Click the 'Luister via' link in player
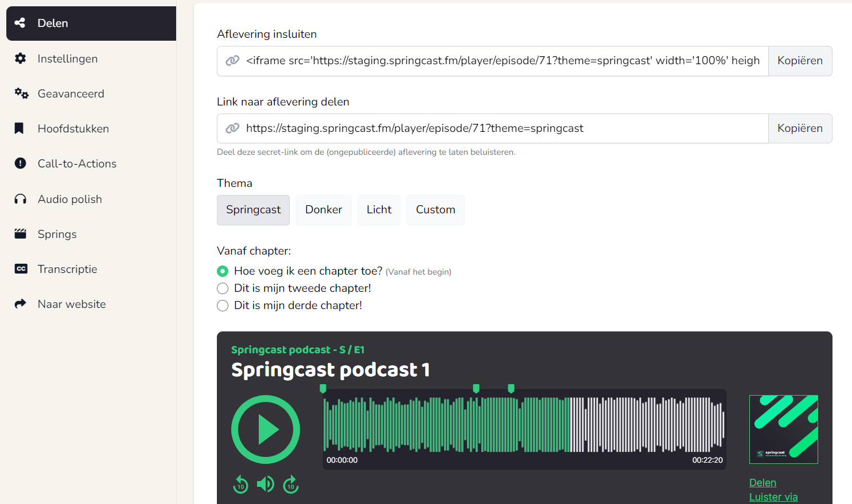The width and height of the screenshot is (852, 504). [x=773, y=497]
